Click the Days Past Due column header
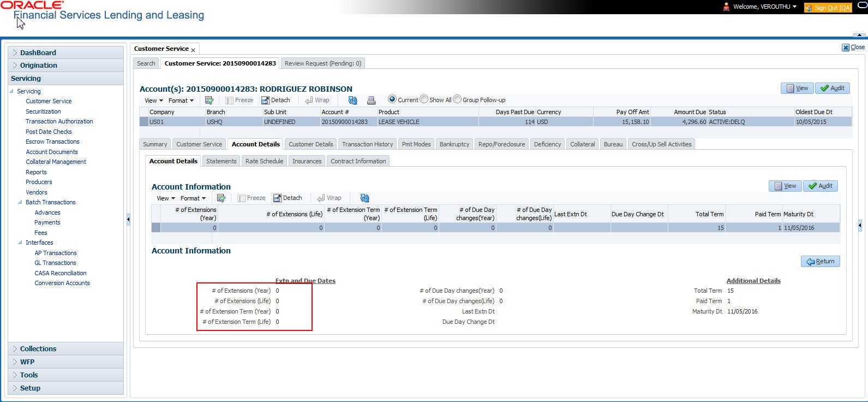 point(507,112)
